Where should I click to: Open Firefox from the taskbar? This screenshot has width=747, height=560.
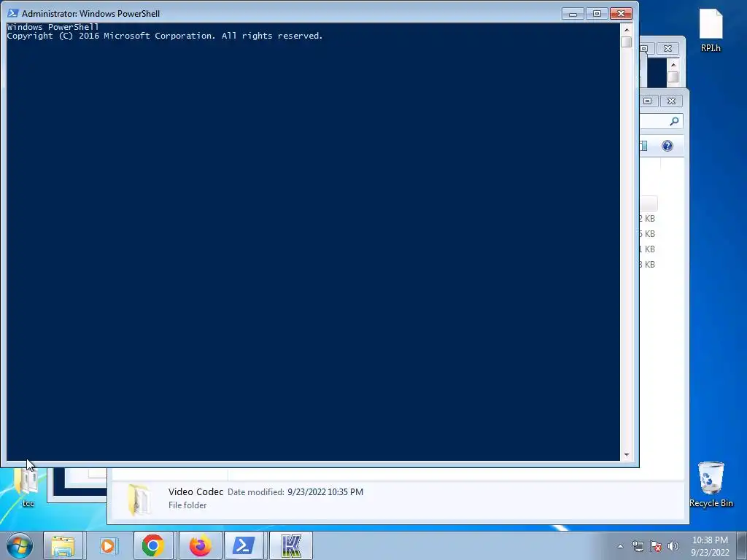(x=200, y=545)
